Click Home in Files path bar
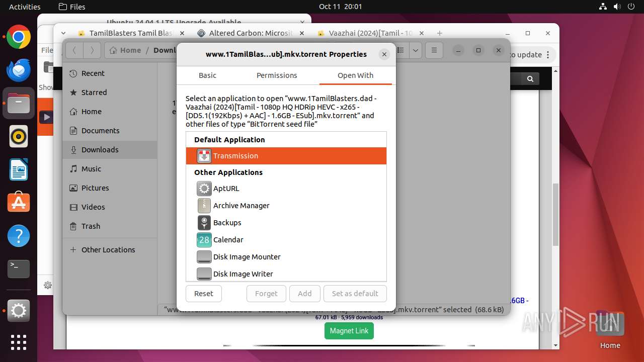The width and height of the screenshot is (644, 362). 125,50
